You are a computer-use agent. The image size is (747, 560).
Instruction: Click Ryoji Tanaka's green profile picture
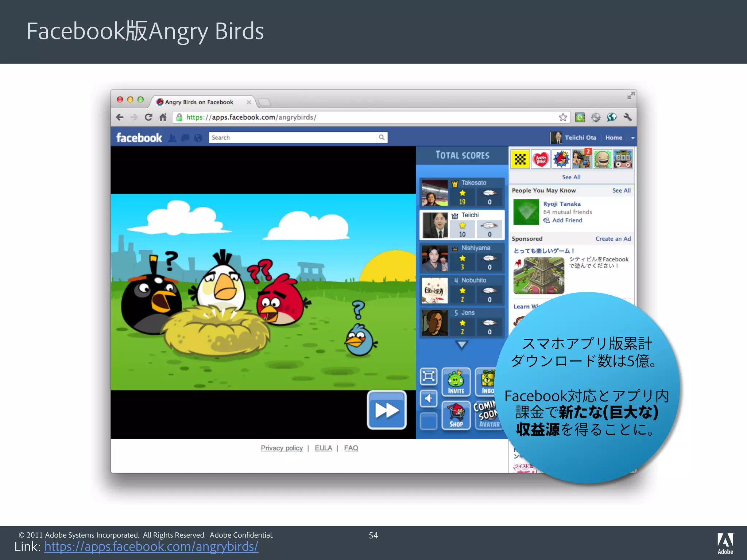(526, 212)
